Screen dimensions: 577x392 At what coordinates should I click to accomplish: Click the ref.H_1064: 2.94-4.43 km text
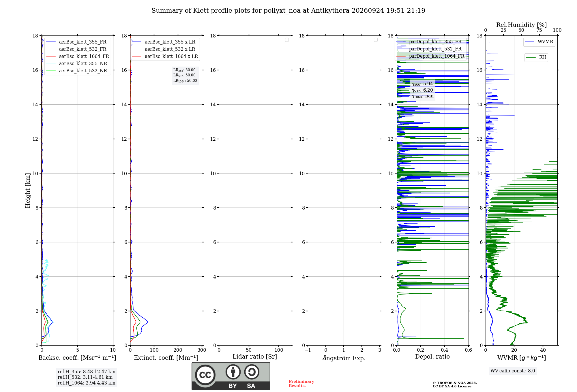coord(87,383)
